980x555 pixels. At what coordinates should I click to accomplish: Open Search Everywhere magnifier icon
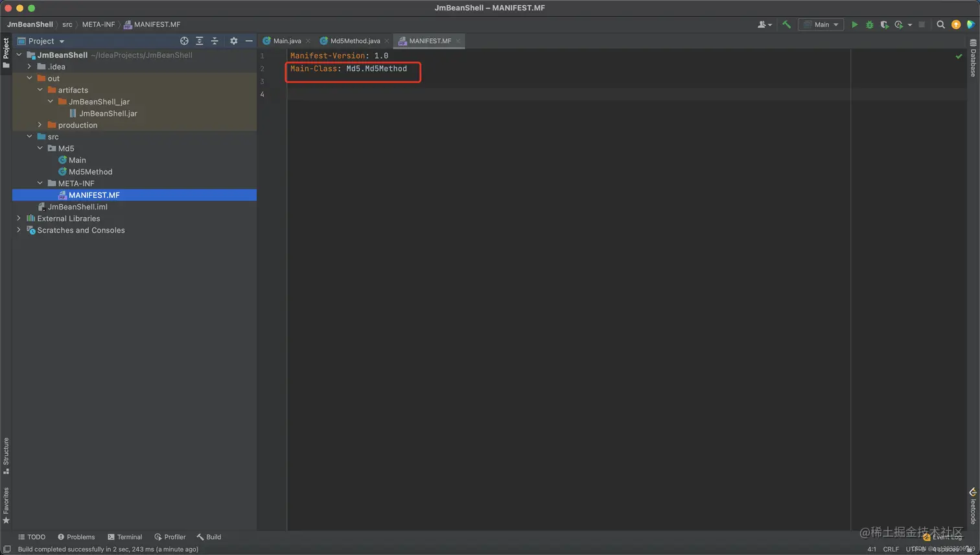[x=940, y=25]
